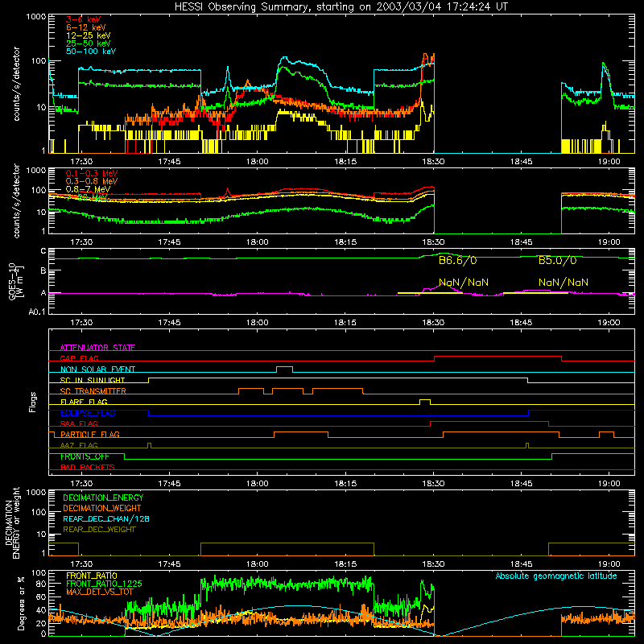This screenshot has width=644, height=644.
Task: Select the GAP_FLAG label
Action: [79, 358]
